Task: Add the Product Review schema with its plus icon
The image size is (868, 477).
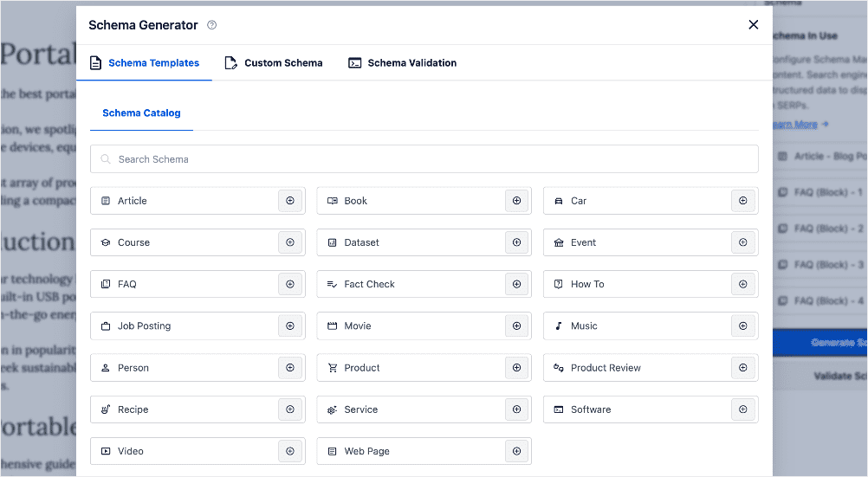Action: pyautogui.click(x=743, y=367)
